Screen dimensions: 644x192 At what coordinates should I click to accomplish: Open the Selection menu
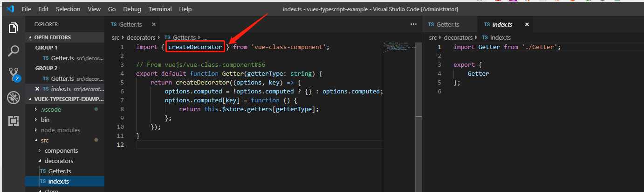[x=68, y=9]
